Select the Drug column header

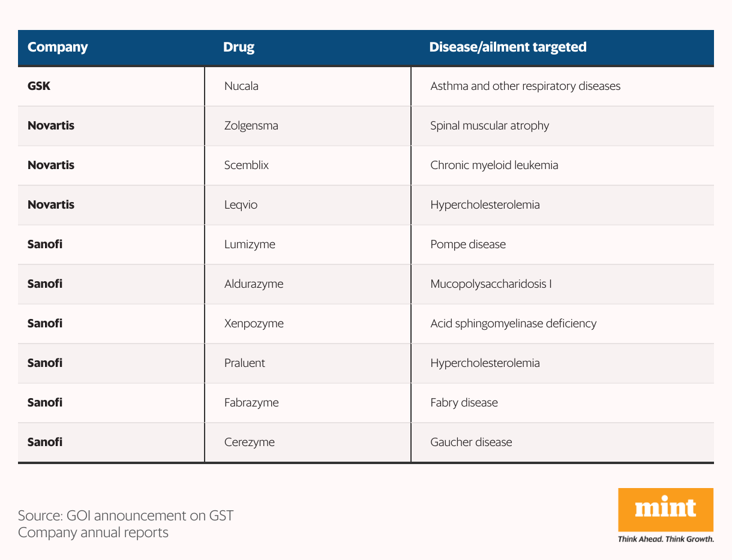(x=239, y=47)
